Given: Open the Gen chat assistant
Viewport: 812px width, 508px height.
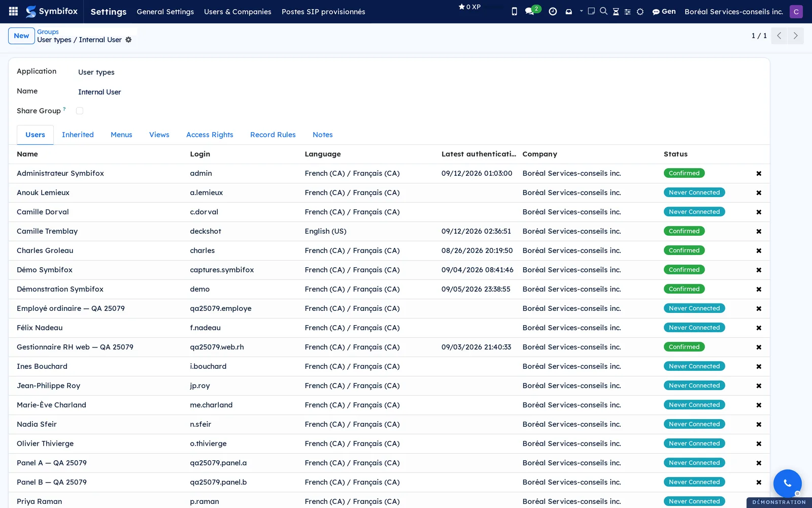Looking at the screenshot, I should coord(664,11).
